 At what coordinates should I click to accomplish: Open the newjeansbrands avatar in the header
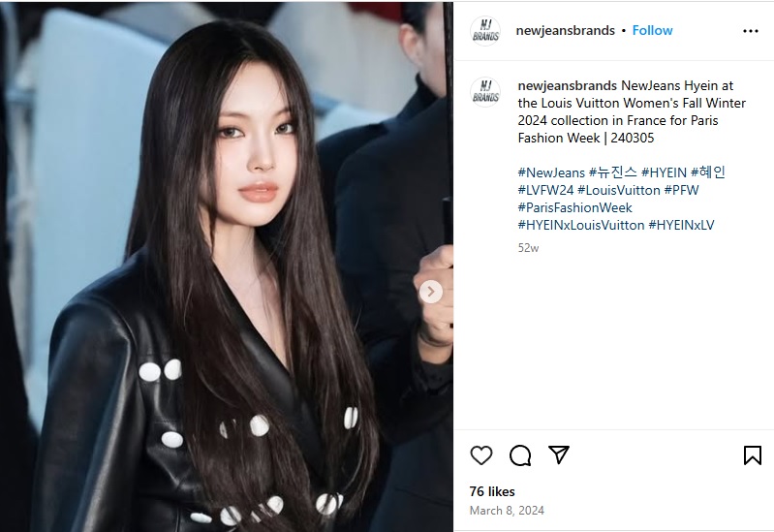[485, 31]
